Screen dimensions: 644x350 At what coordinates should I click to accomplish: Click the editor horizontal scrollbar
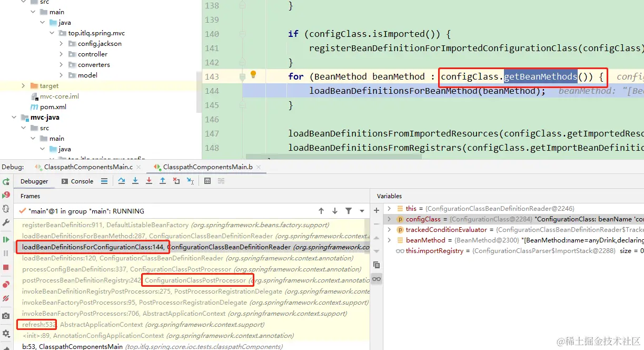334,157
